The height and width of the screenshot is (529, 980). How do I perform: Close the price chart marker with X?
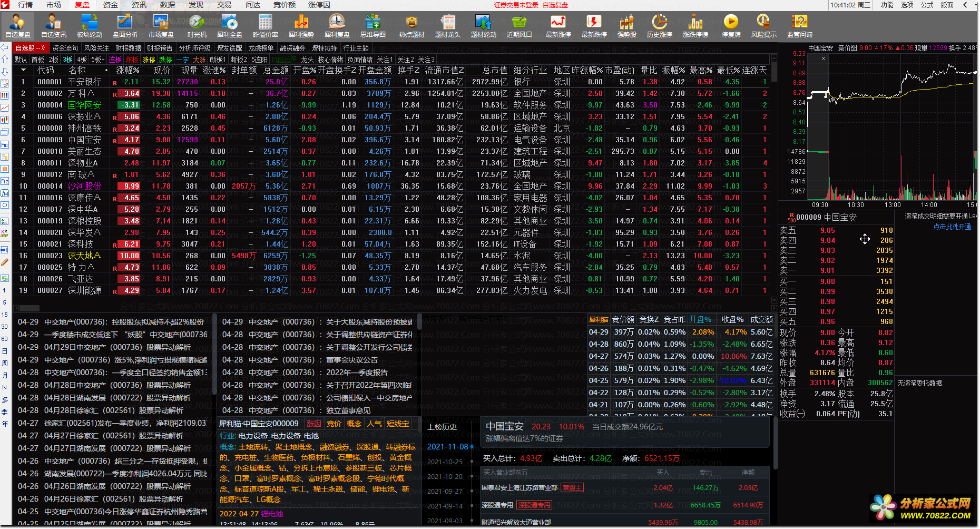click(x=824, y=58)
